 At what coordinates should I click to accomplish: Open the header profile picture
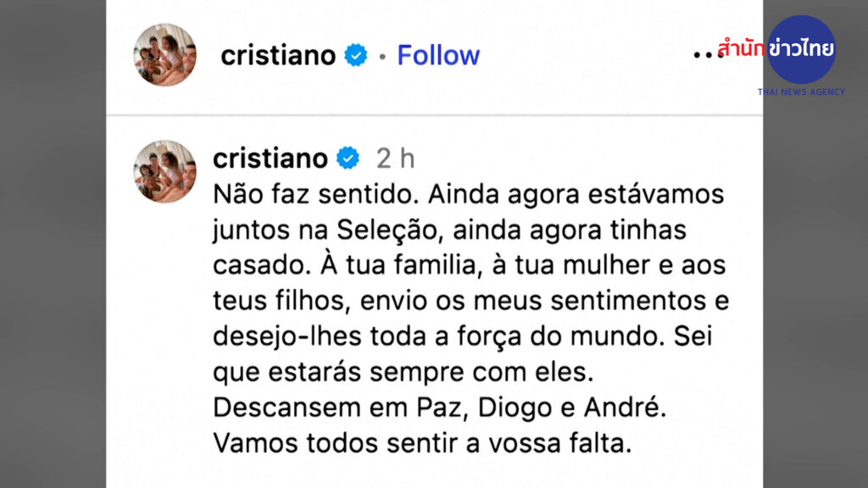pyautogui.click(x=165, y=55)
